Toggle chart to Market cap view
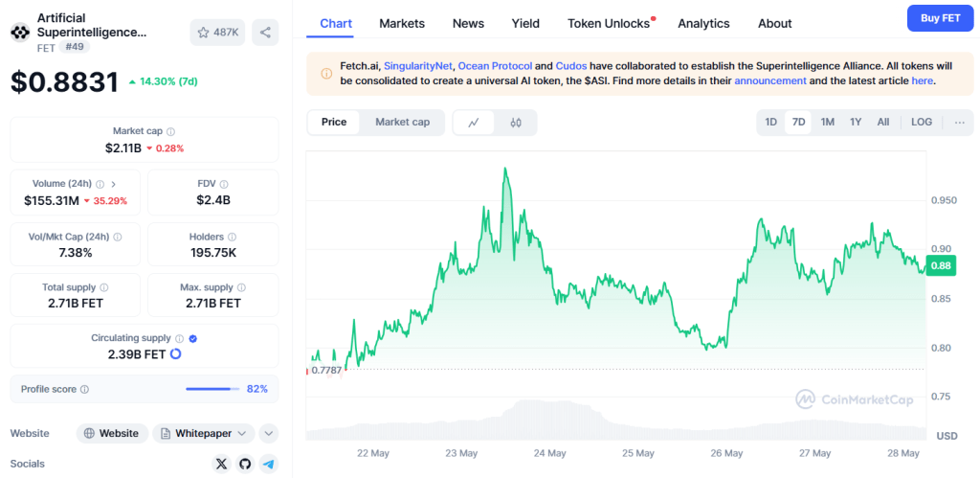 point(402,123)
